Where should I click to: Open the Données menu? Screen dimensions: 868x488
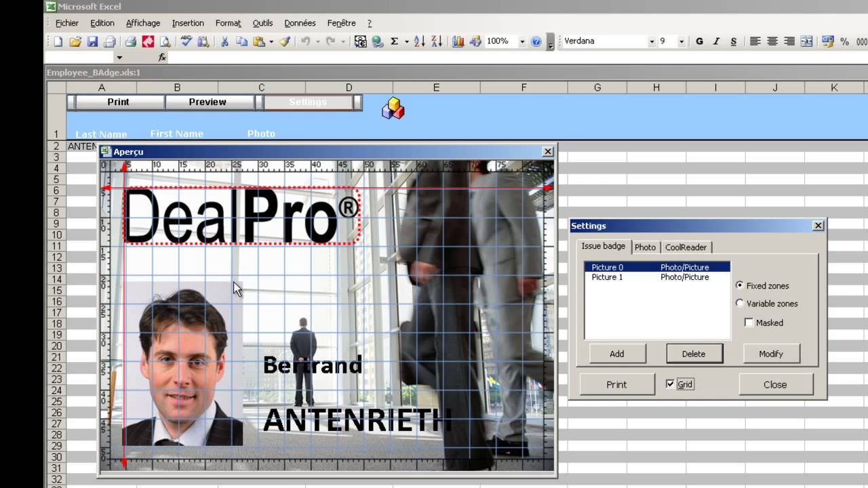click(300, 23)
